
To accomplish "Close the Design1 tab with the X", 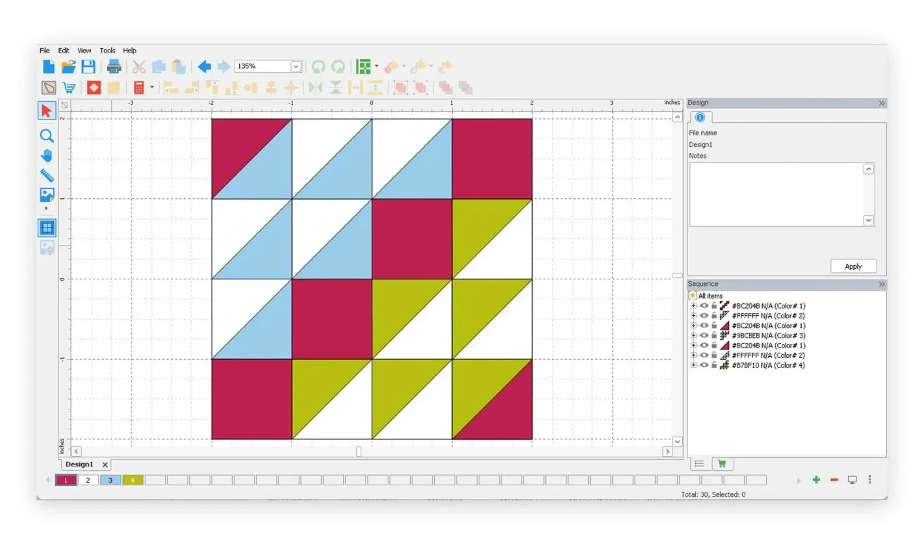I will click(x=105, y=465).
